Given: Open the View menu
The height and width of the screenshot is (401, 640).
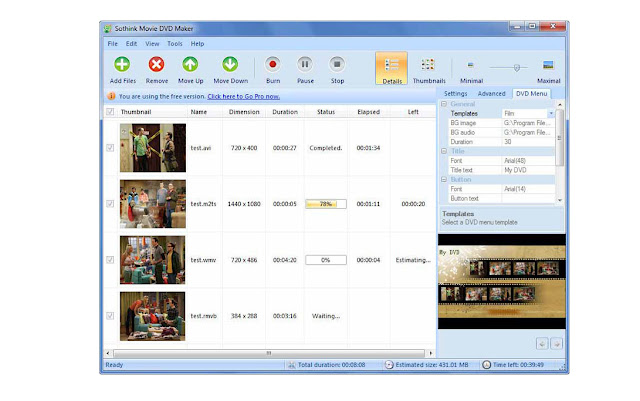Looking at the screenshot, I should pyautogui.click(x=152, y=44).
